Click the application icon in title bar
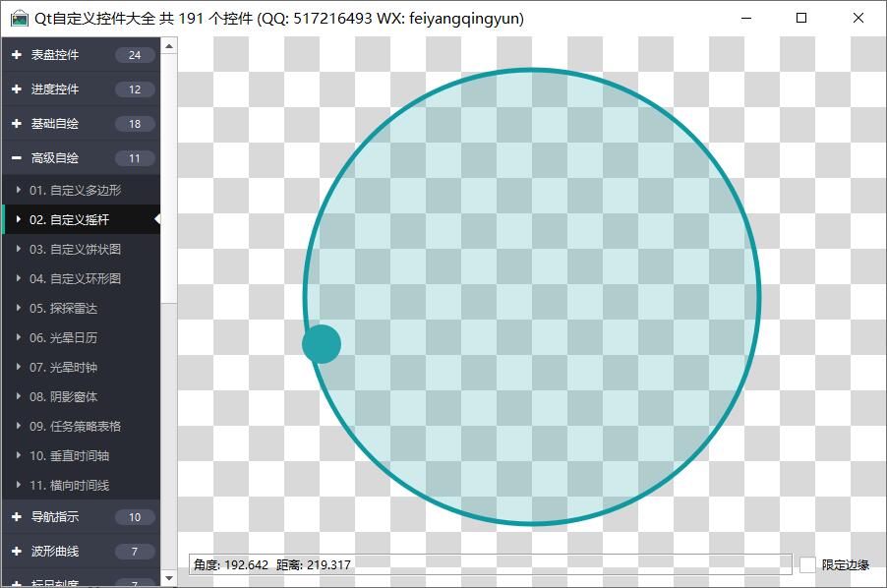The image size is (887, 588). (19, 19)
